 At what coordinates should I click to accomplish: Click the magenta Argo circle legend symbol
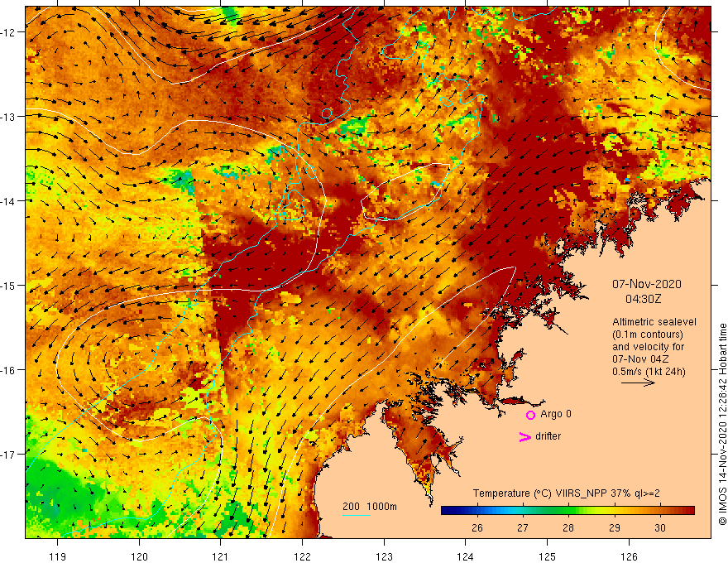pos(530,415)
